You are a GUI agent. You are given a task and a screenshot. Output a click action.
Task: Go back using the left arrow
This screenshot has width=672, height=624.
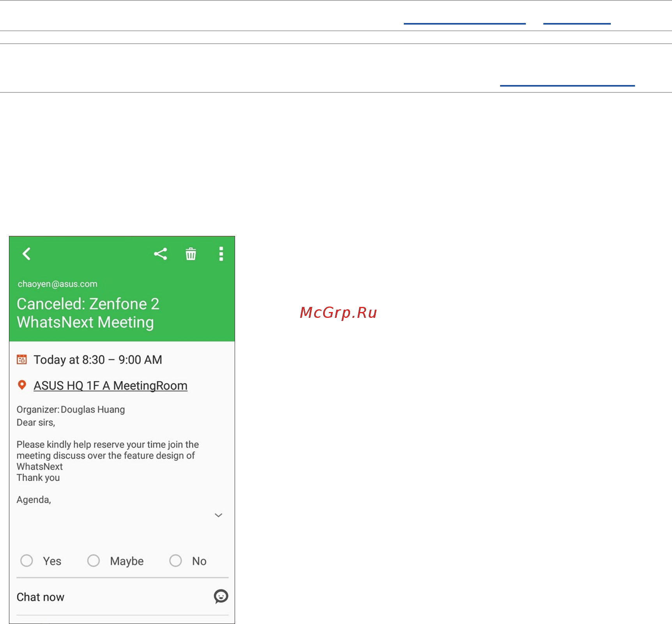[x=27, y=254]
